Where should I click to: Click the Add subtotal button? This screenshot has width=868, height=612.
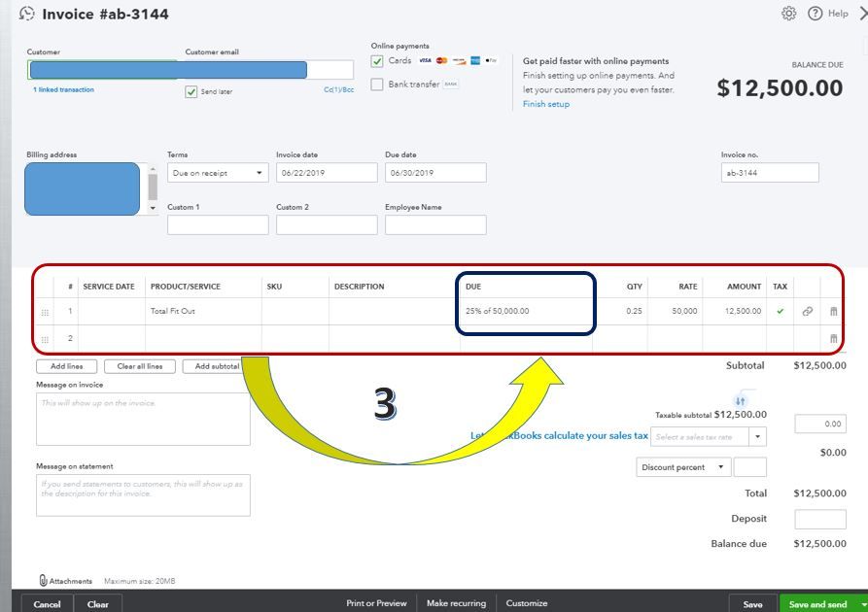coord(214,366)
